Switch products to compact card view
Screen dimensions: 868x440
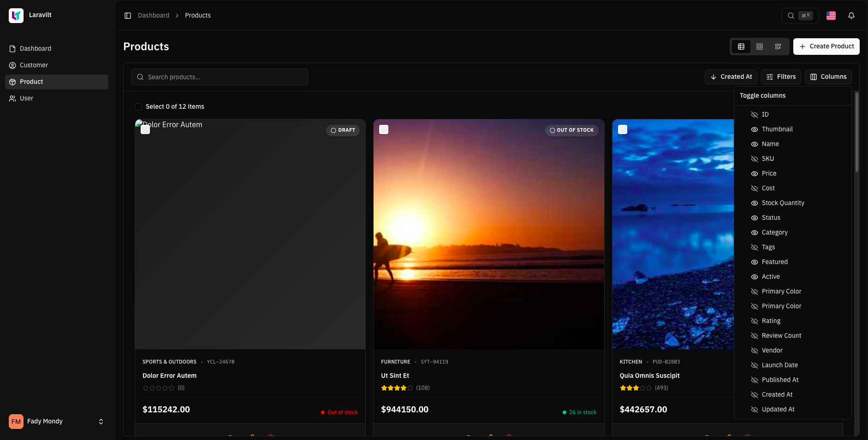click(x=778, y=47)
